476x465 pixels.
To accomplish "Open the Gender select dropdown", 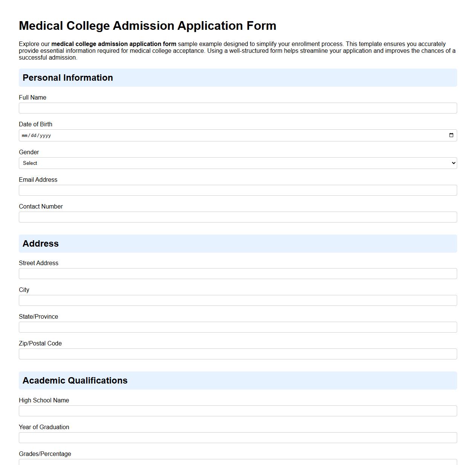I will click(237, 163).
